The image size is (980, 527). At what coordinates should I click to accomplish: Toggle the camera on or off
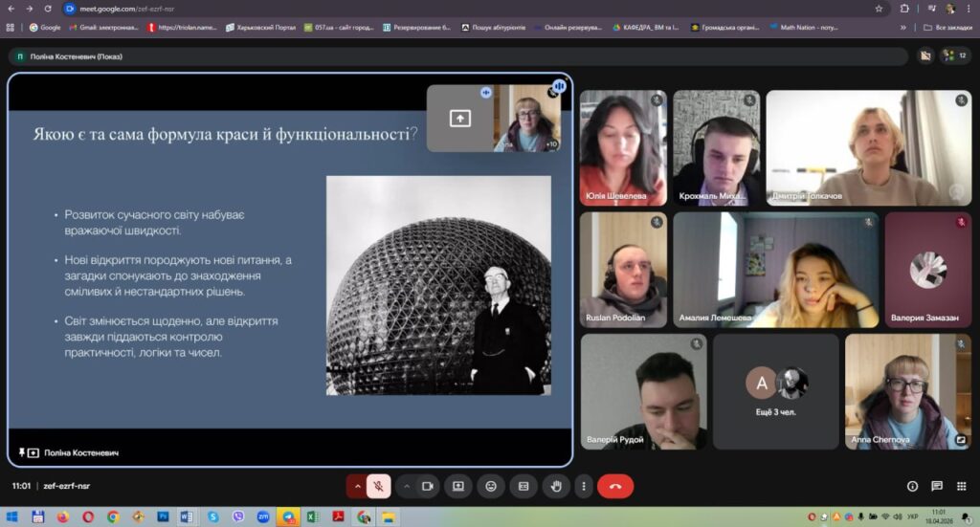pyautogui.click(x=428, y=486)
